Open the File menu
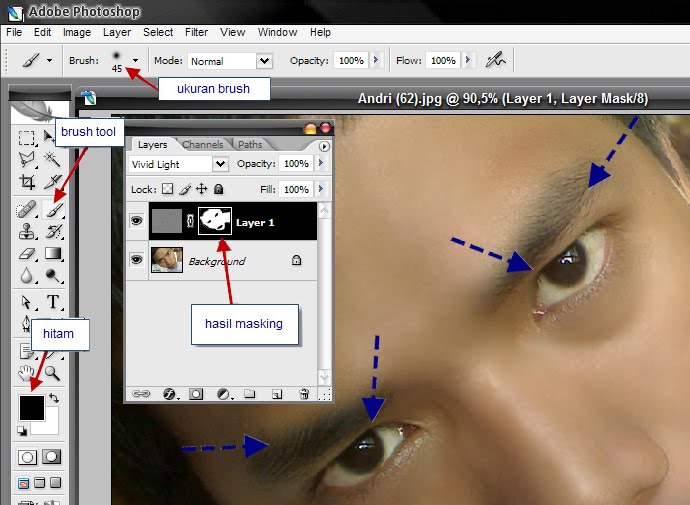This screenshot has height=505, width=690. [14, 32]
